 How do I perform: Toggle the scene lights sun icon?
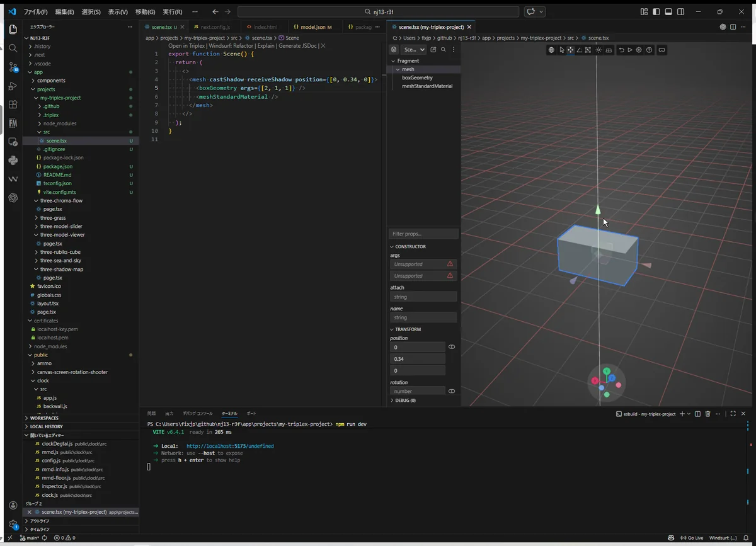coord(598,50)
